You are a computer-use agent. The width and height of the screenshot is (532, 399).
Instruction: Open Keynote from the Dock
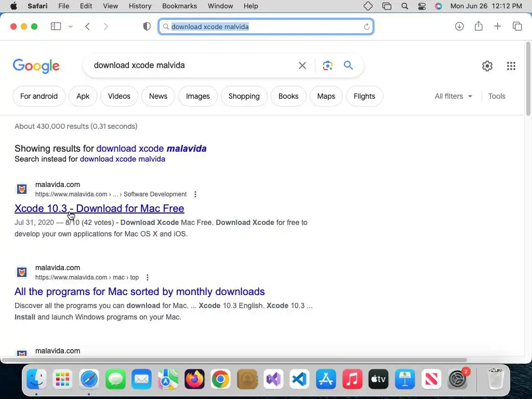point(405,379)
